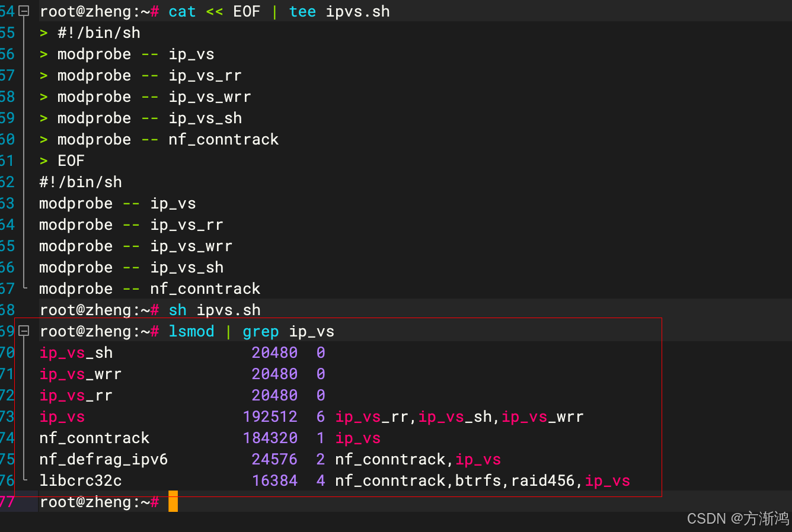Click the libcrc32c module name
This screenshot has height=532, width=792.
point(81,480)
